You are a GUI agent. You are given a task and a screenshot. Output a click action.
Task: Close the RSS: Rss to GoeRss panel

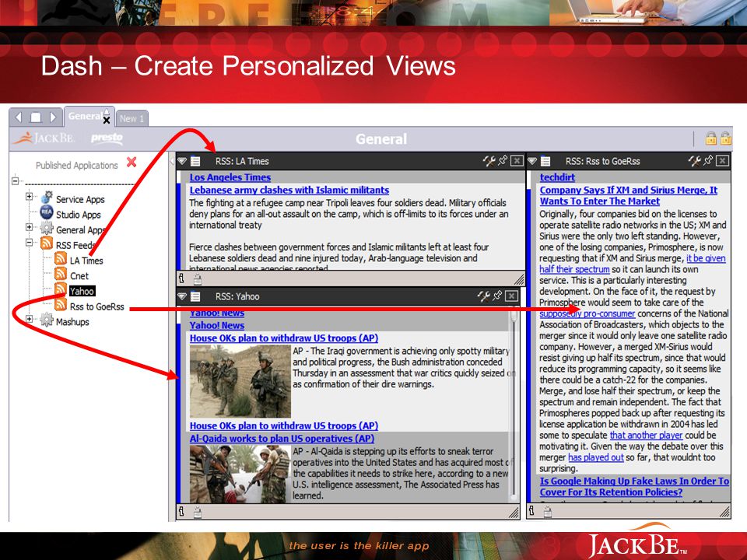click(722, 161)
